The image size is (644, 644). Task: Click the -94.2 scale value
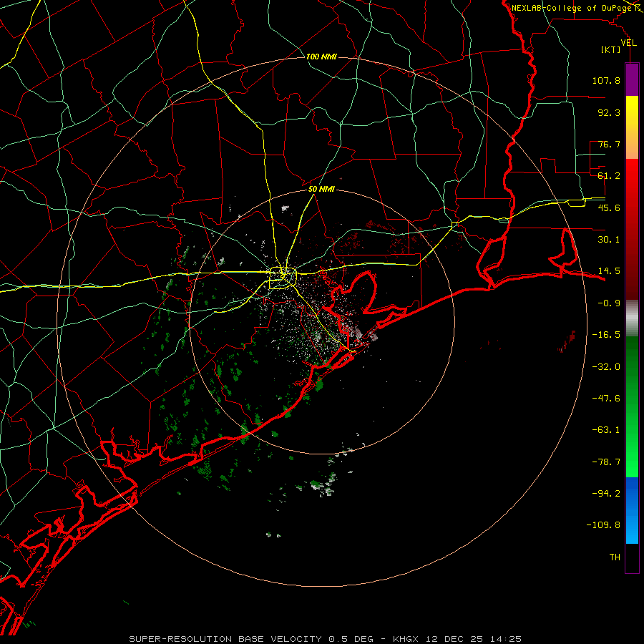point(606,494)
